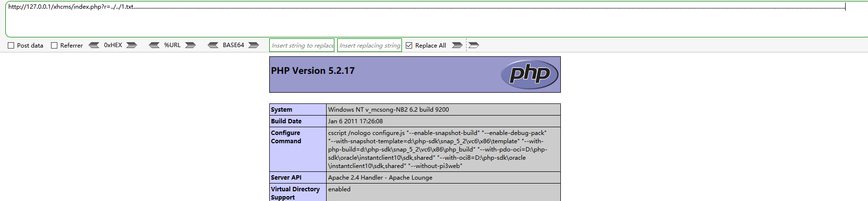Image resolution: width=868 pixels, height=201 pixels.
Task: Click into the URL text area
Action: click(x=436, y=19)
